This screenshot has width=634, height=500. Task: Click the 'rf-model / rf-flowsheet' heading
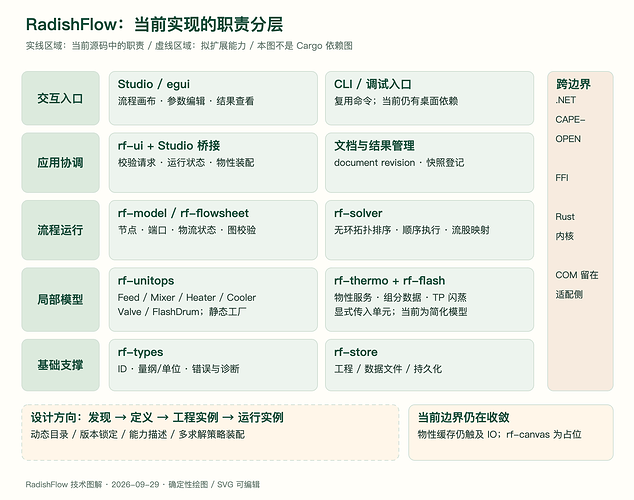[x=183, y=213]
